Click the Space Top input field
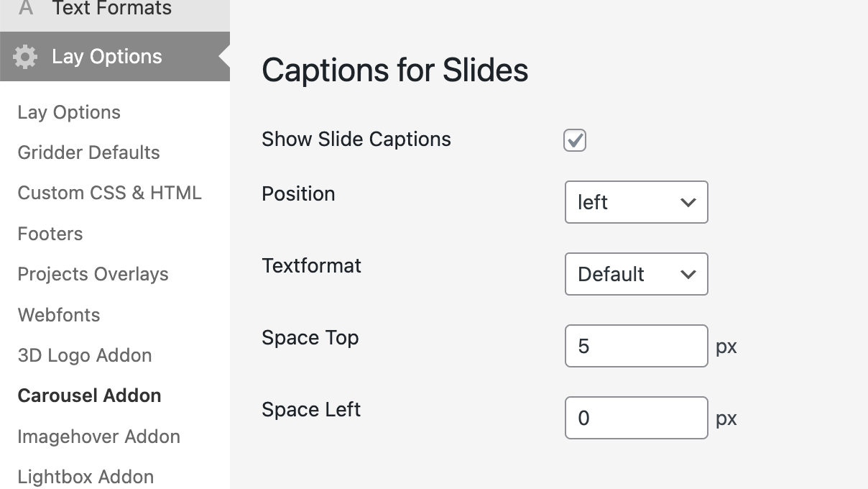Viewport: 868px width, 489px height. click(x=636, y=346)
